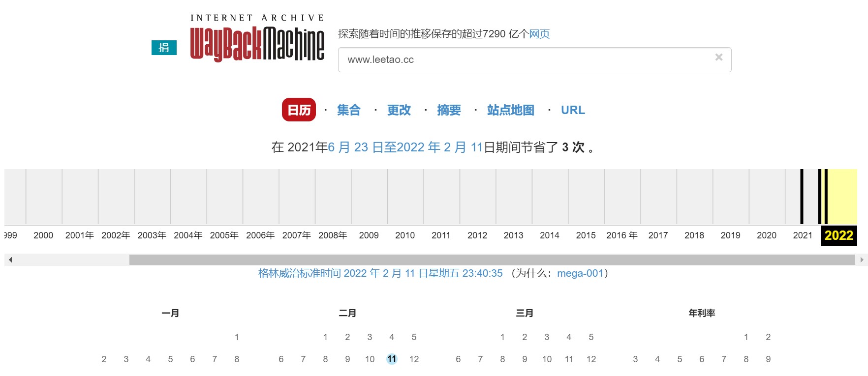Open the Wayback Machine logo

pos(257,38)
